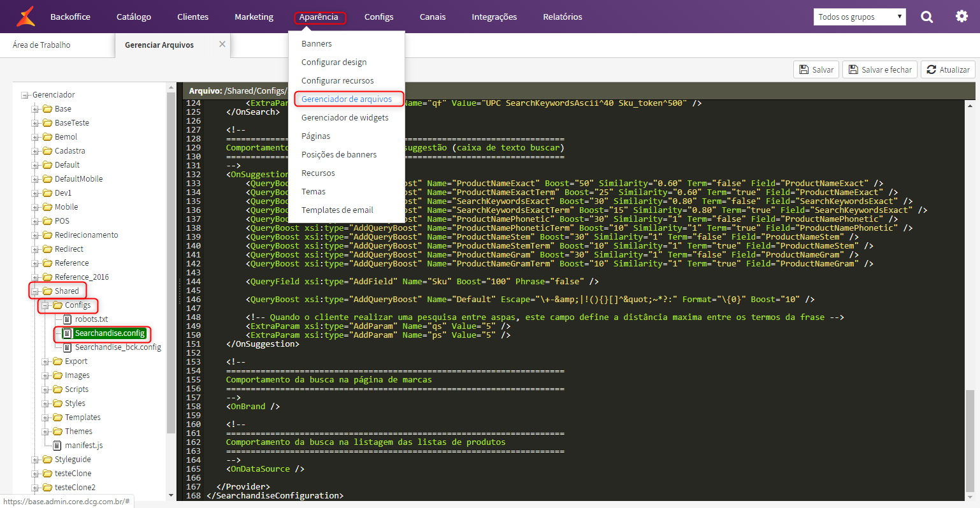Select the robots.txt file icon
This screenshot has height=508, width=980.
[68, 319]
